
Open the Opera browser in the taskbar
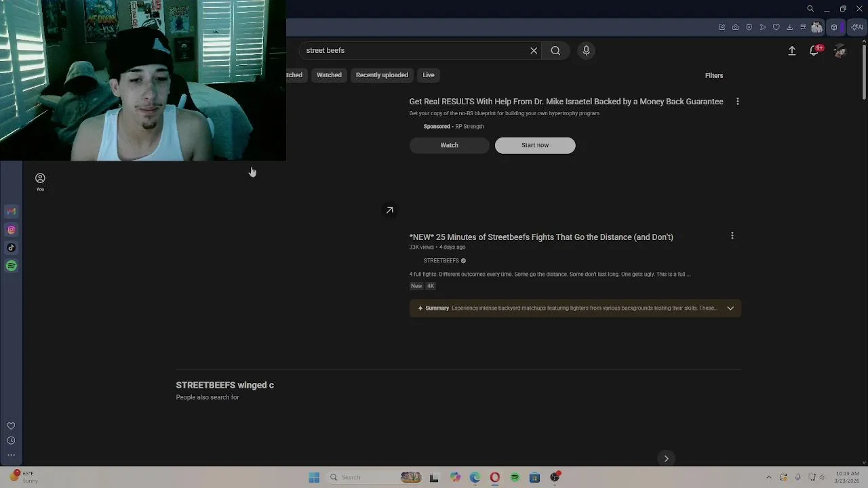pos(495,477)
